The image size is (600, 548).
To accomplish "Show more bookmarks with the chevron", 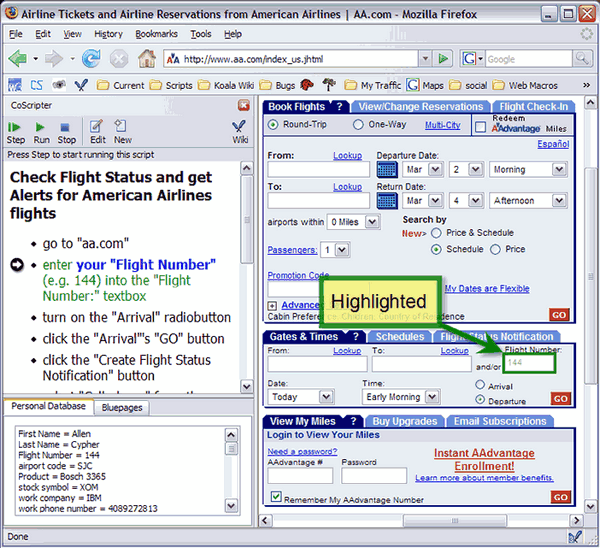I will click(586, 85).
